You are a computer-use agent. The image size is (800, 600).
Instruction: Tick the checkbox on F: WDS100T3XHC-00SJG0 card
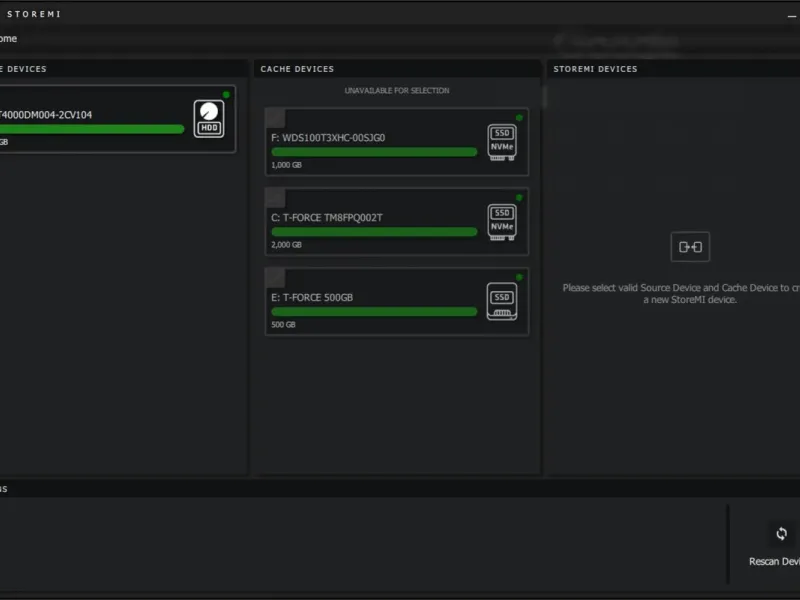[275, 118]
